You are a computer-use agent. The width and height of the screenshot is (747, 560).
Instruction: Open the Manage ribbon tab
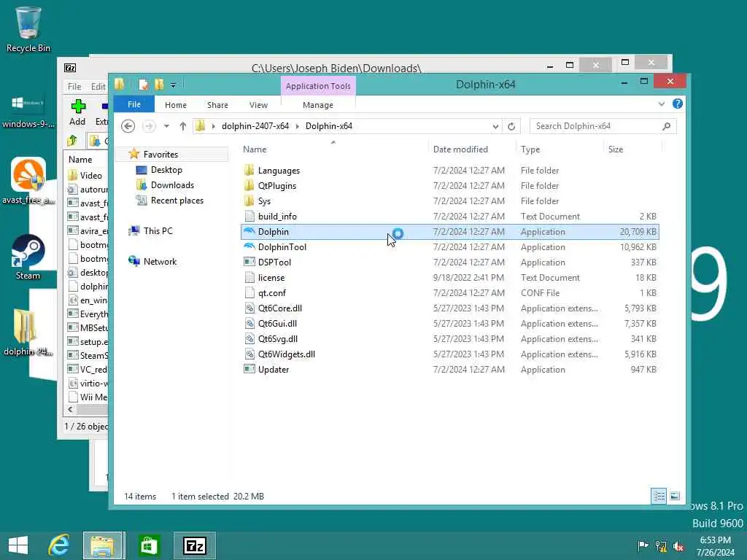318,105
